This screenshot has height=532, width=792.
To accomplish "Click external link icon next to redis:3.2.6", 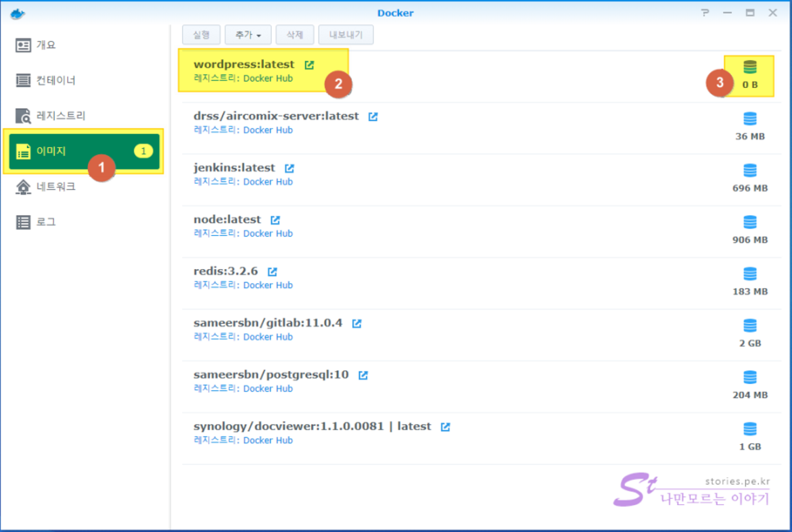I will tap(272, 272).
